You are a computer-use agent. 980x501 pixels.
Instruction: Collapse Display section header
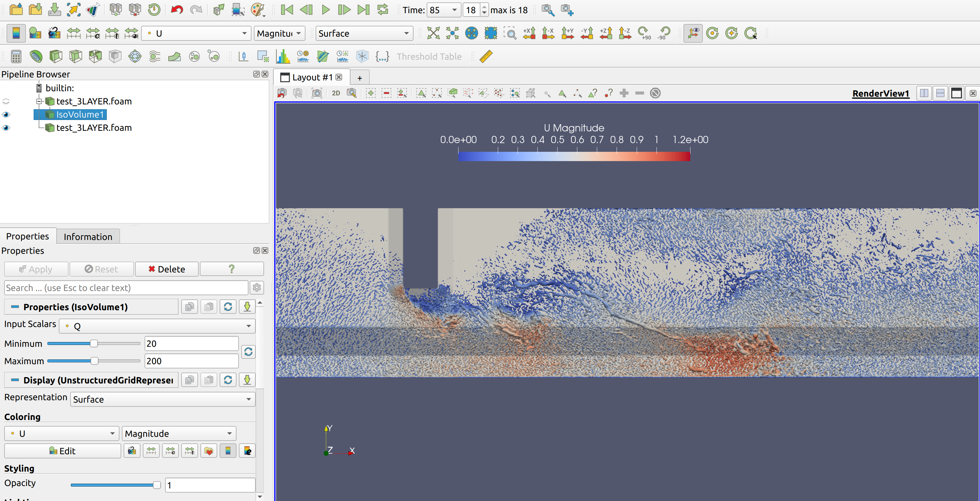coord(15,380)
